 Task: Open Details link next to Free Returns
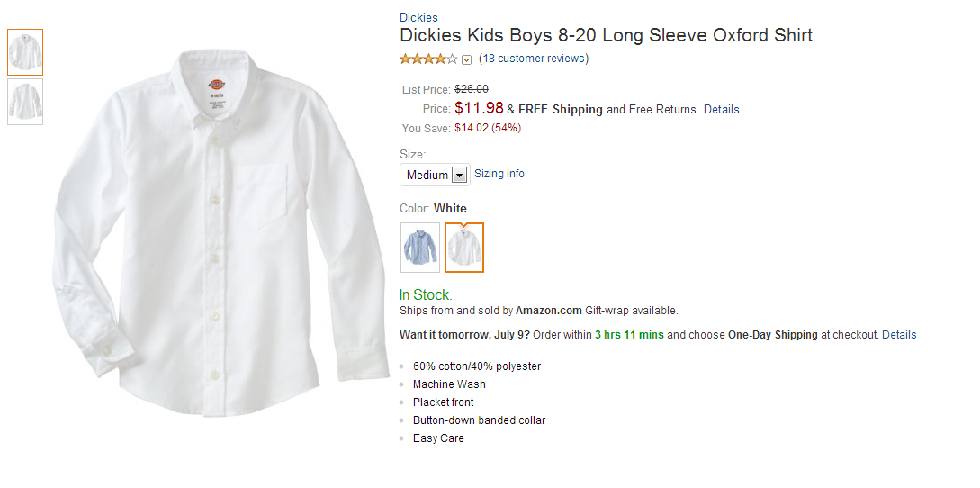721,110
